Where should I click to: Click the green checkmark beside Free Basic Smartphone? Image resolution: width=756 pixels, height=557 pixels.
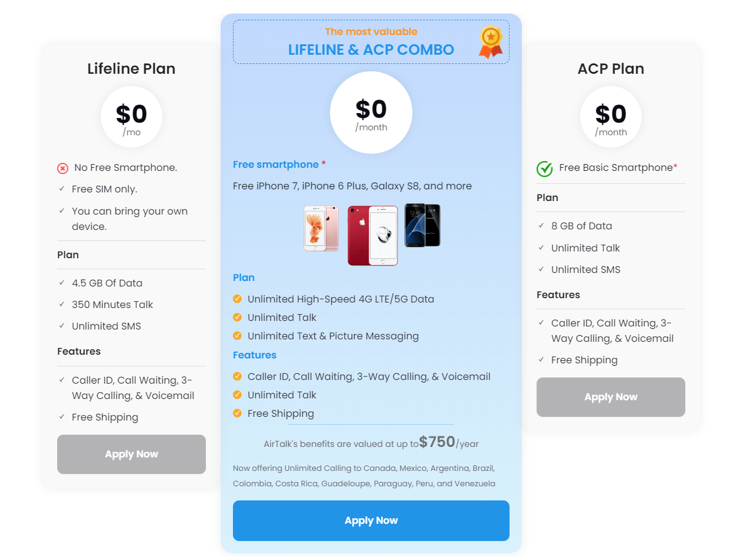(x=545, y=168)
